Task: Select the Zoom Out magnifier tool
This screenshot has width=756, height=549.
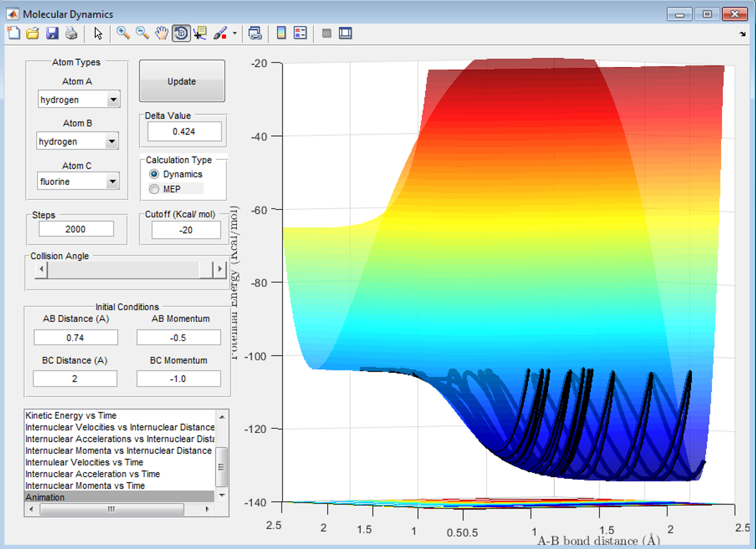Action: coord(142,33)
